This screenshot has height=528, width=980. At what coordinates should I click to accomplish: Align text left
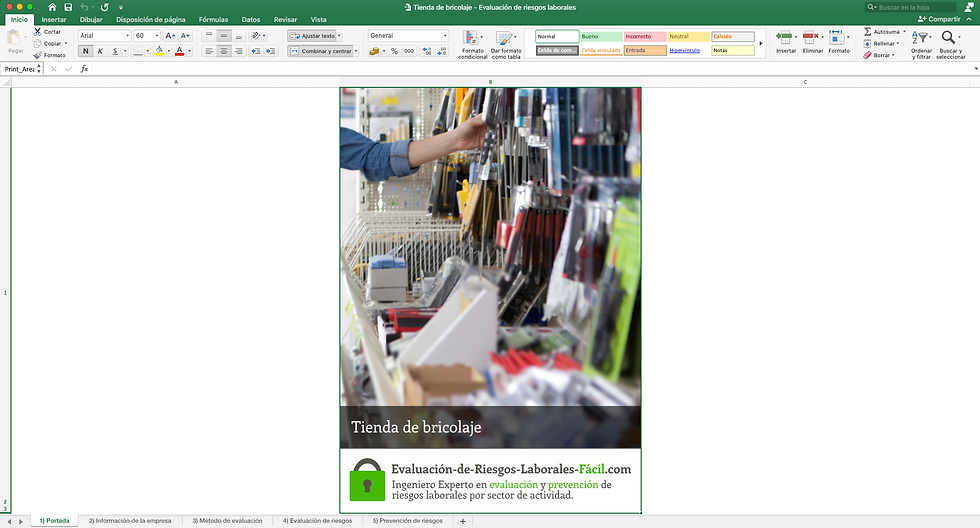tap(209, 51)
